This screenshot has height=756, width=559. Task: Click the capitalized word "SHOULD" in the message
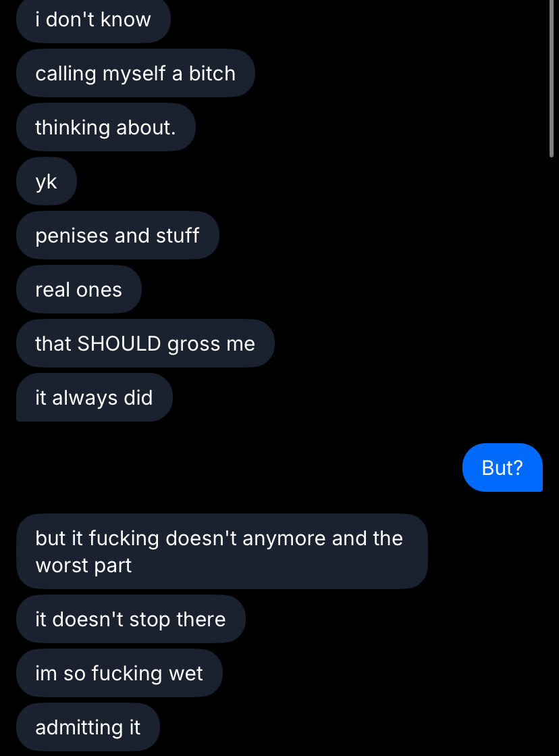pyautogui.click(x=119, y=344)
